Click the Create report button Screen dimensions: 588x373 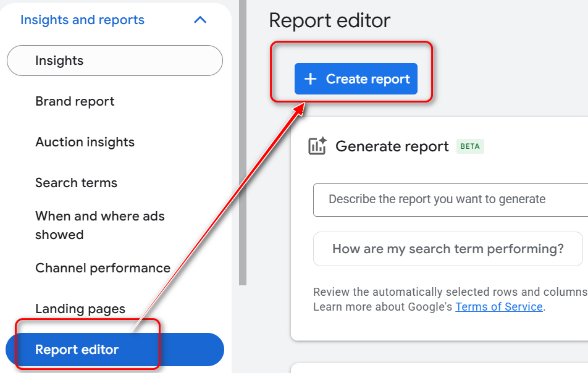[x=356, y=78]
